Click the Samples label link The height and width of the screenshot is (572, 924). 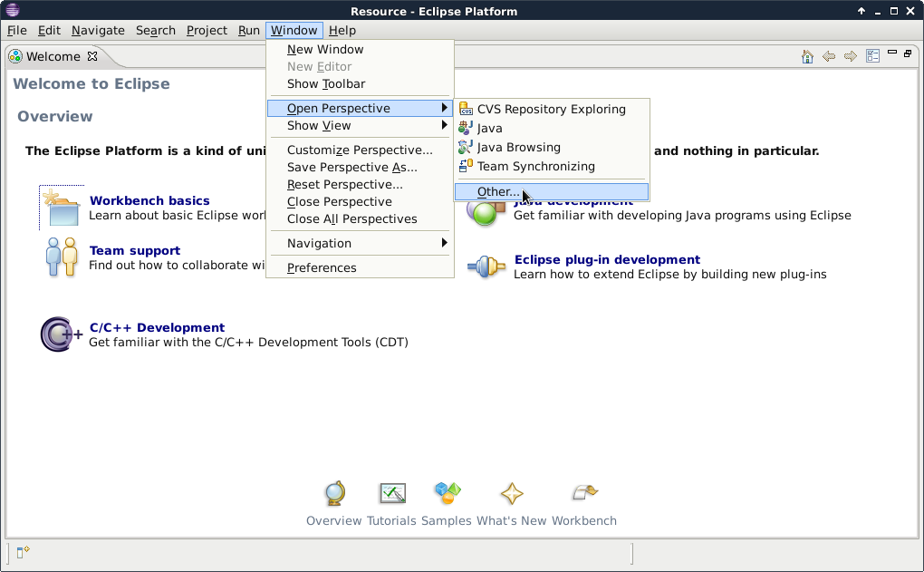click(x=446, y=520)
